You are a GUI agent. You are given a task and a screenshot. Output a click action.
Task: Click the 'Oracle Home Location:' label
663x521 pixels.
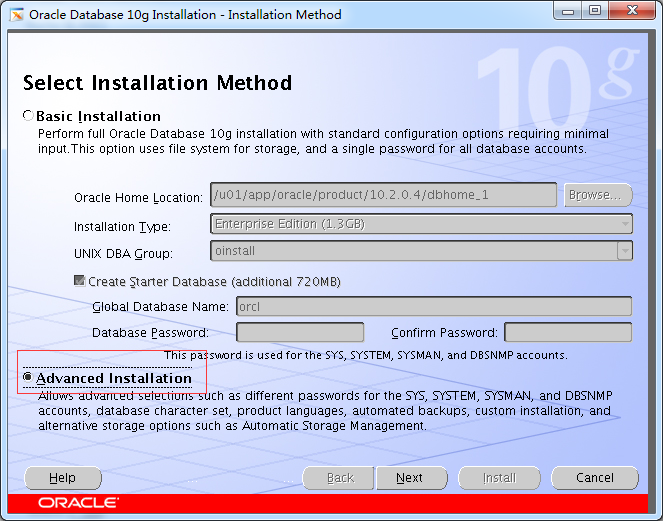(x=138, y=197)
